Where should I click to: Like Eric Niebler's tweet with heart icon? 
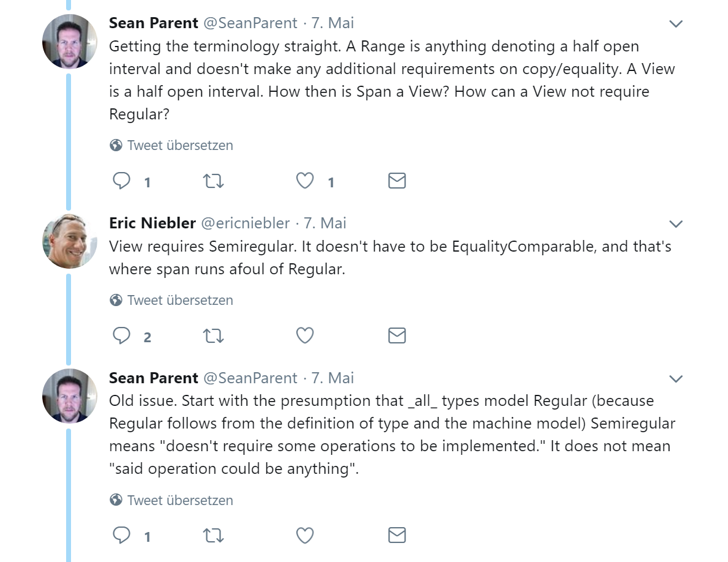pyautogui.click(x=305, y=335)
